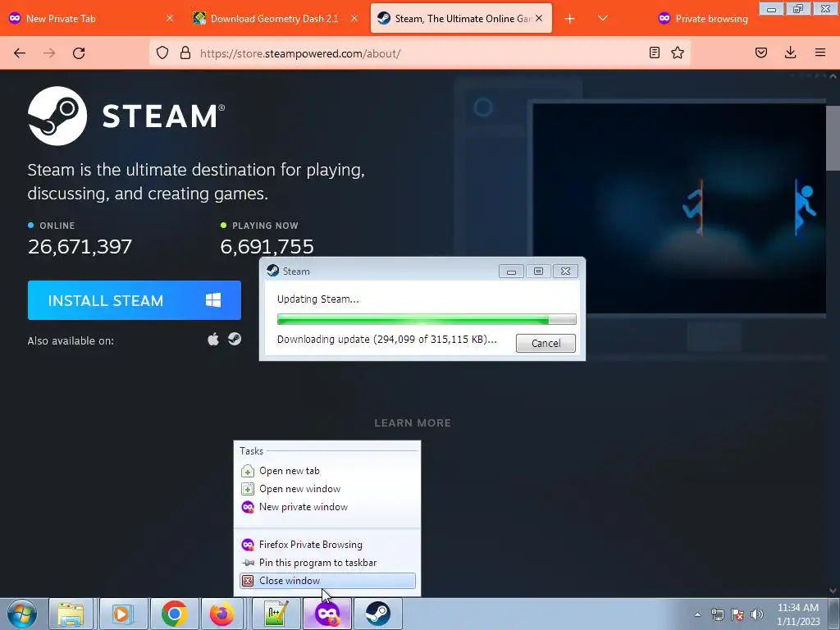
Task: Open Firefox from the taskbar
Action: 221,614
